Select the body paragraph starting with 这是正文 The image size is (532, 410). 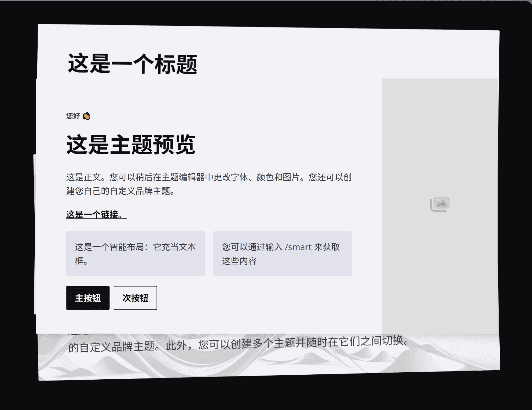pyautogui.click(x=208, y=184)
